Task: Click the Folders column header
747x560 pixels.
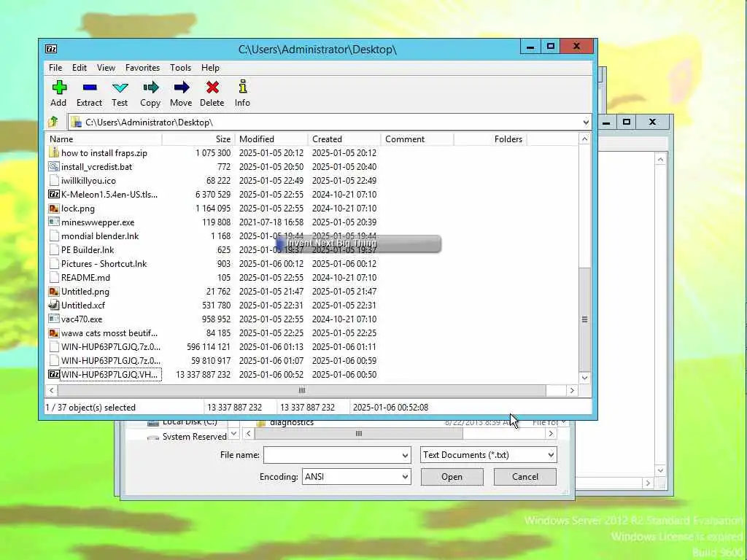Action: [490, 139]
